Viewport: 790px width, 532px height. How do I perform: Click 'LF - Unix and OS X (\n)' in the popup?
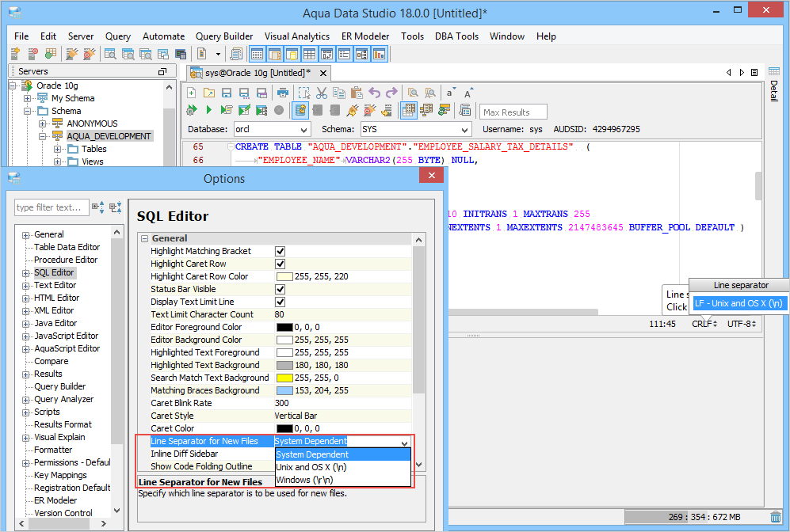738,303
